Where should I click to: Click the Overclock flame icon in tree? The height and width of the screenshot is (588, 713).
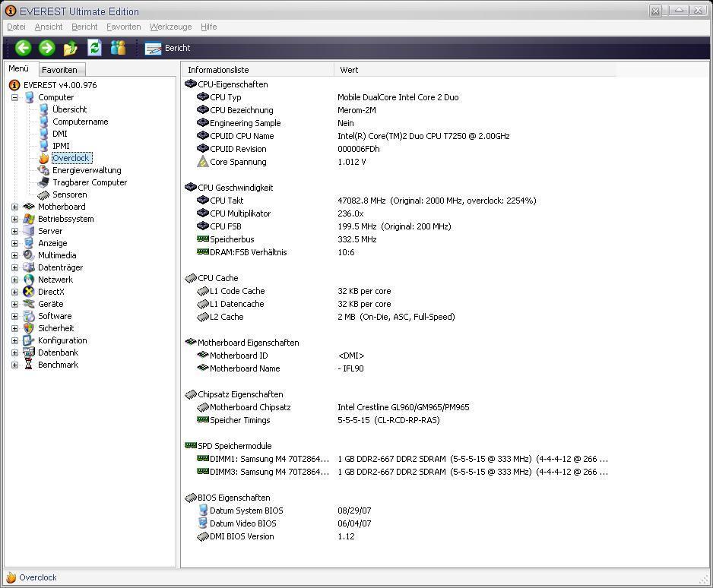point(43,158)
